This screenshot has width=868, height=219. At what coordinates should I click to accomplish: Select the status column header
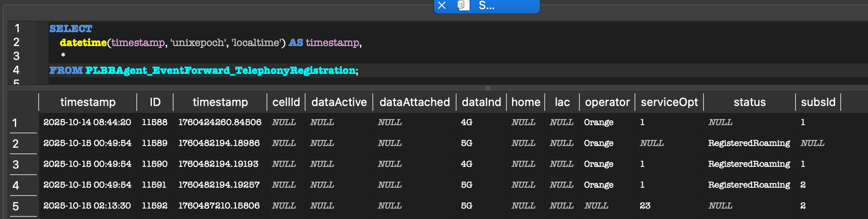coord(749,102)
